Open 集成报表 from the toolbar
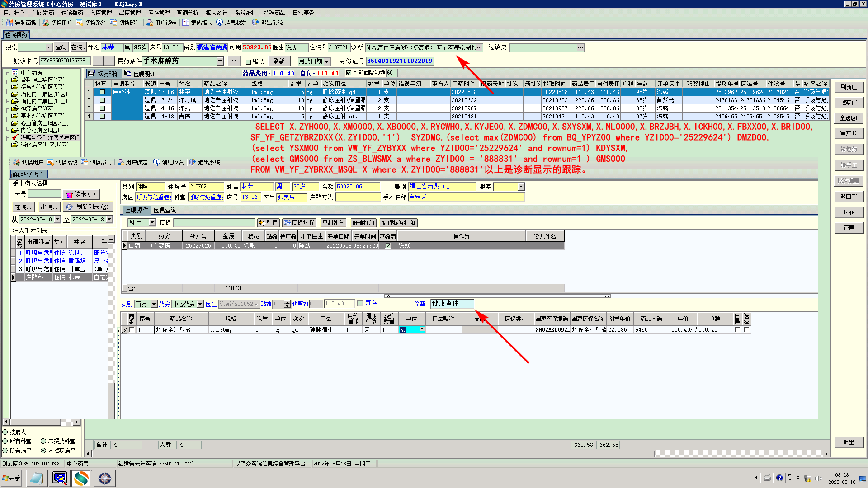The height and width of the screenshot is (488, 868). point(186,23)
